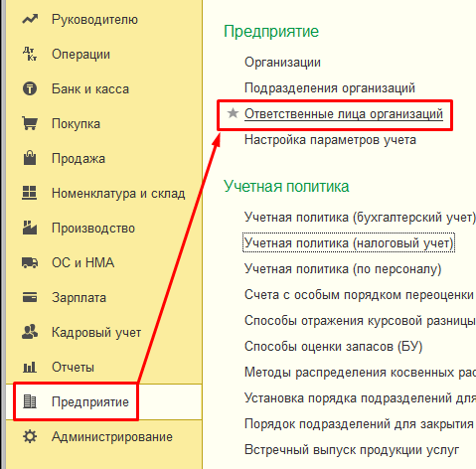Viewport: 476px width, 469px height.
Task: Click the Производство factory icon
Action: 30,228
